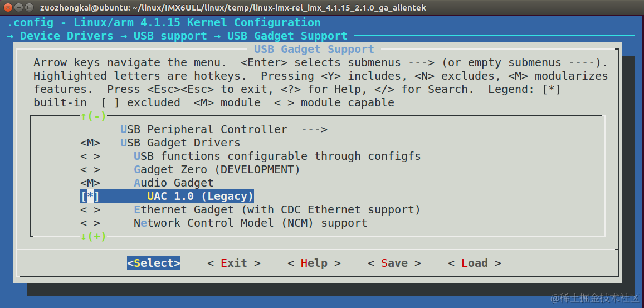Select USB functions configurable through configfs

point(277,157)
